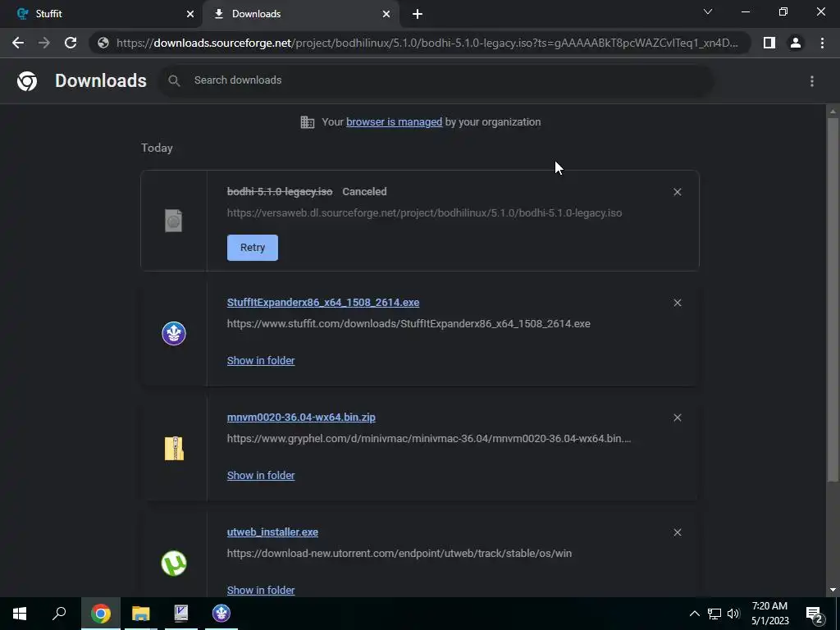840x630 pixels.
Task: Click the Chrome taskbar icon
Action: 101,614
